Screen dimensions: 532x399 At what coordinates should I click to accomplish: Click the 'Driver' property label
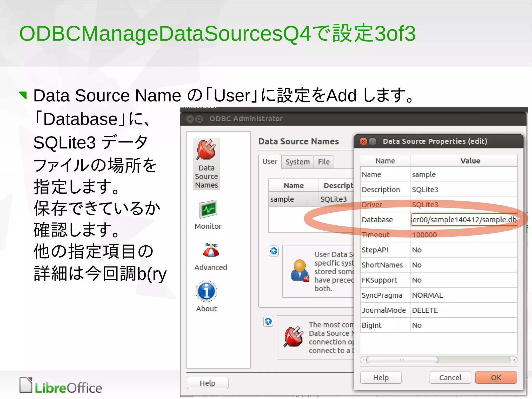[372, 205]
